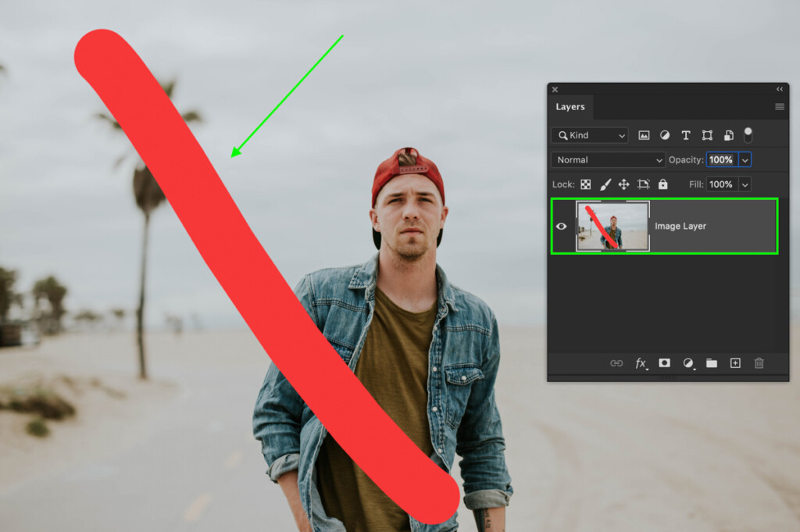Image resolution: width=800 pixels, height=532 pixels.
Task: Click the Opacity 100% input field
Action: coord(722,159)
